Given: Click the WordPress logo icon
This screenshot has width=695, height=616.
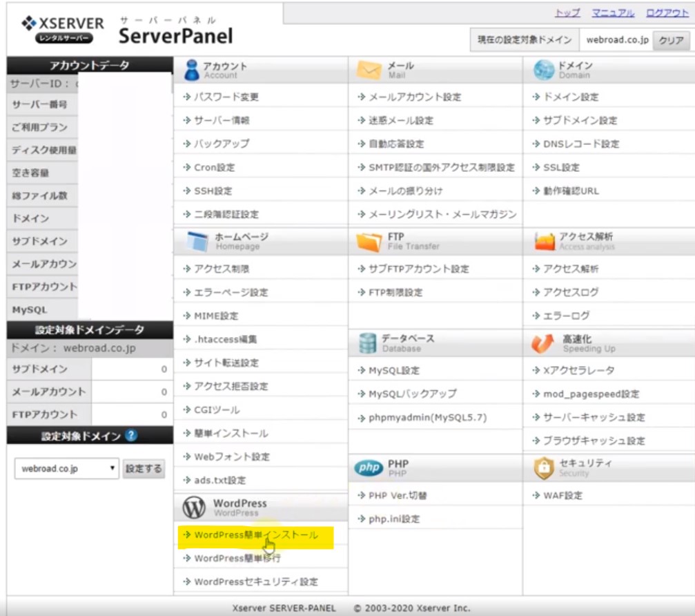Looking at the screenshot, I should pyautogui.click(x=194, y=508).
